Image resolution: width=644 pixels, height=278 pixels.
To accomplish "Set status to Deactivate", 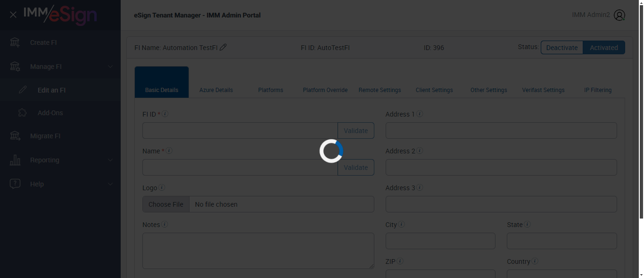I will 562,47.
